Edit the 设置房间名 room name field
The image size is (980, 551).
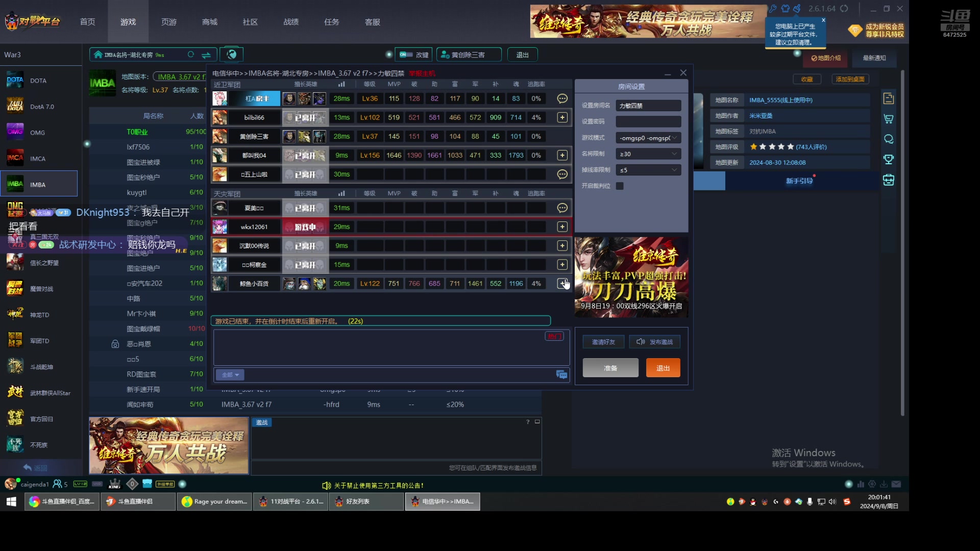pyautogui.click(x=648, y=106)
